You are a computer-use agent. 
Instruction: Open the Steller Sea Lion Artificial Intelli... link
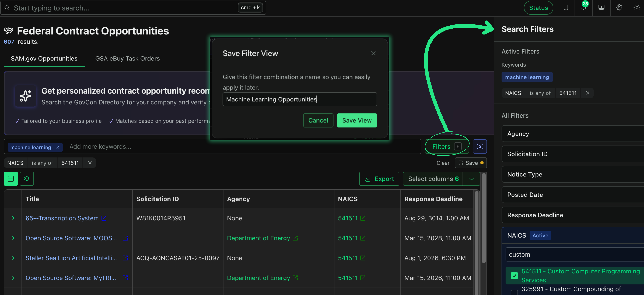pyautogui.click(x=71, y=258)
